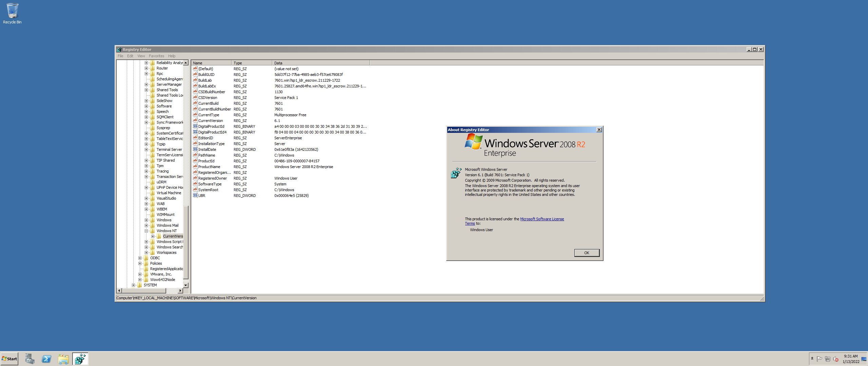
Task: Launch PowerShell from the taskbar
Action: [46, 359]
